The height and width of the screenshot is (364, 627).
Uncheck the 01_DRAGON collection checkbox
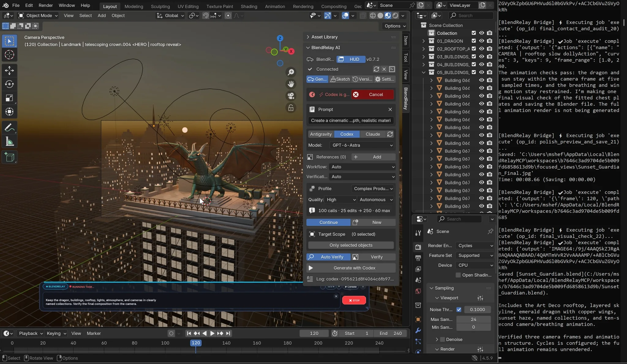[x=474, y=41]
